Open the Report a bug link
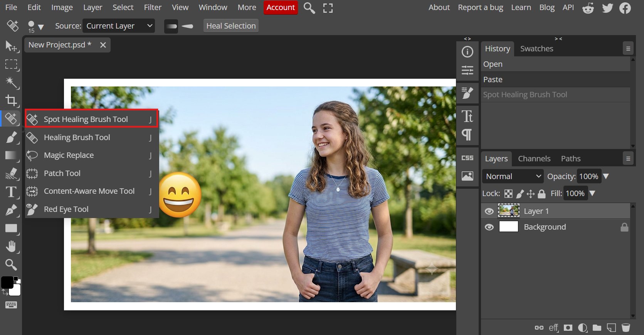This screenshot has width=644, height=335. click(x=481, y=7)
